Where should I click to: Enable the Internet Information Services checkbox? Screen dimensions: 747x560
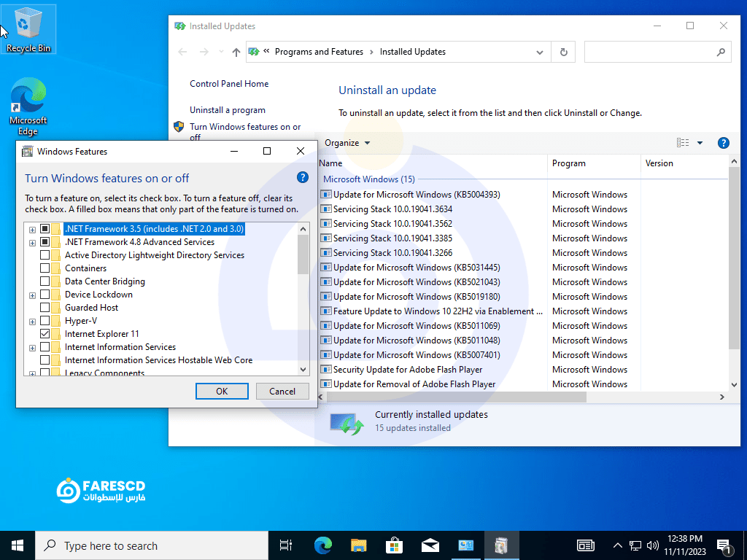click(44, 346)
